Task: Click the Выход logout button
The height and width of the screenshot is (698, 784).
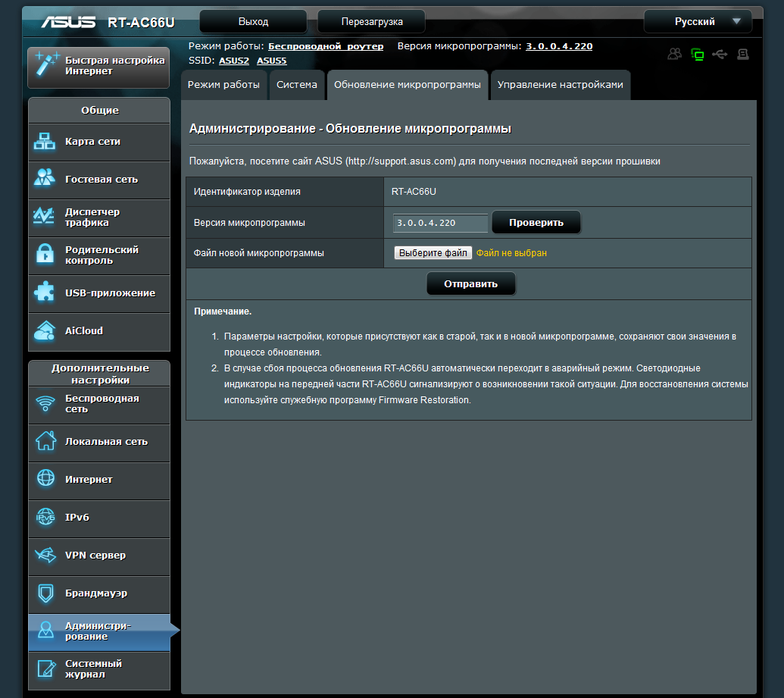Action: [254, 21]
